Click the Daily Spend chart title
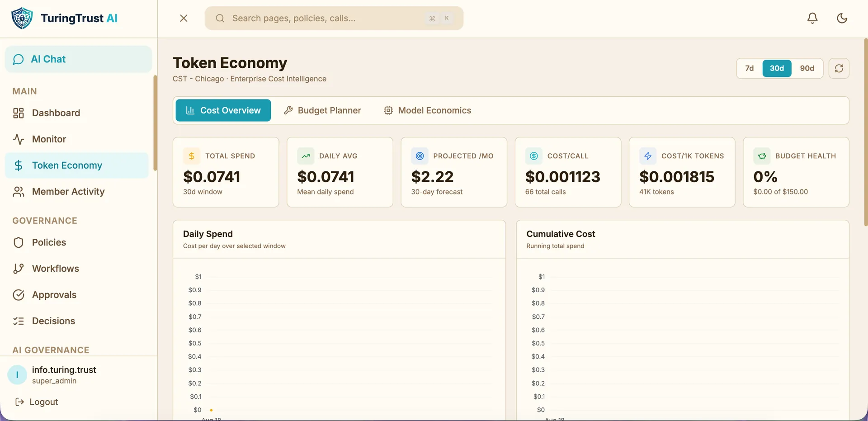The image size is (868, 421). coord(208,234)
